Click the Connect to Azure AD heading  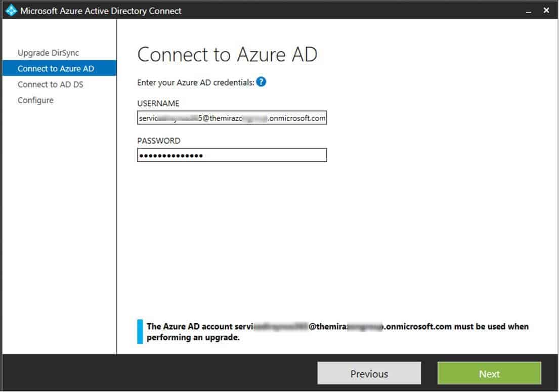point(227,55)
